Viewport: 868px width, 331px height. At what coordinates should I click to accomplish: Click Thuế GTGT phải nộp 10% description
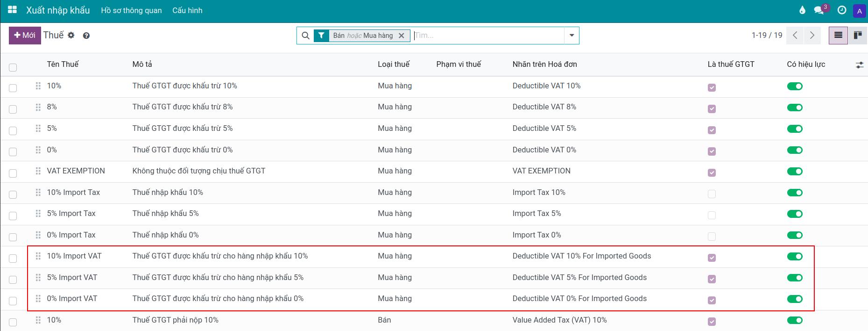click(x=176, y=320)
